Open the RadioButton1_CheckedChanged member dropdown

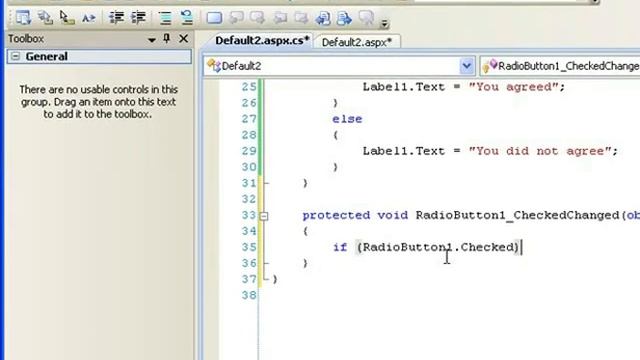(x=560, y=66)
